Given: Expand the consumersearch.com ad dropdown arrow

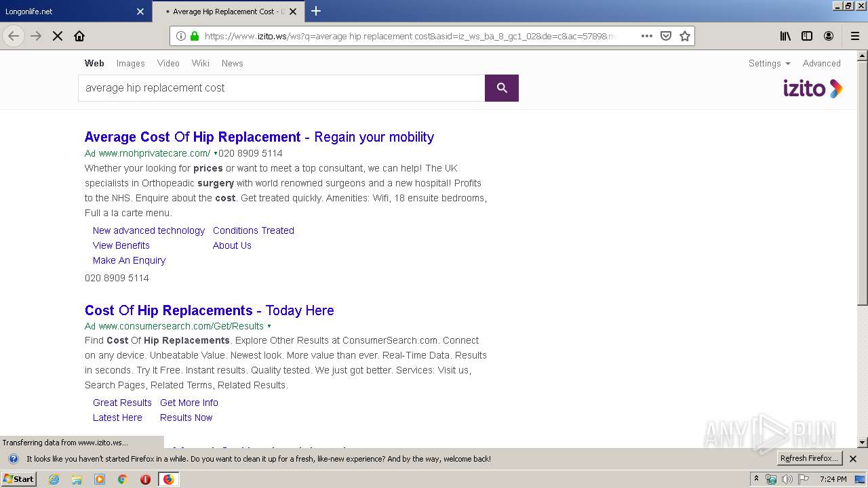Looking at the screenshot, I should tap(269, 327).
